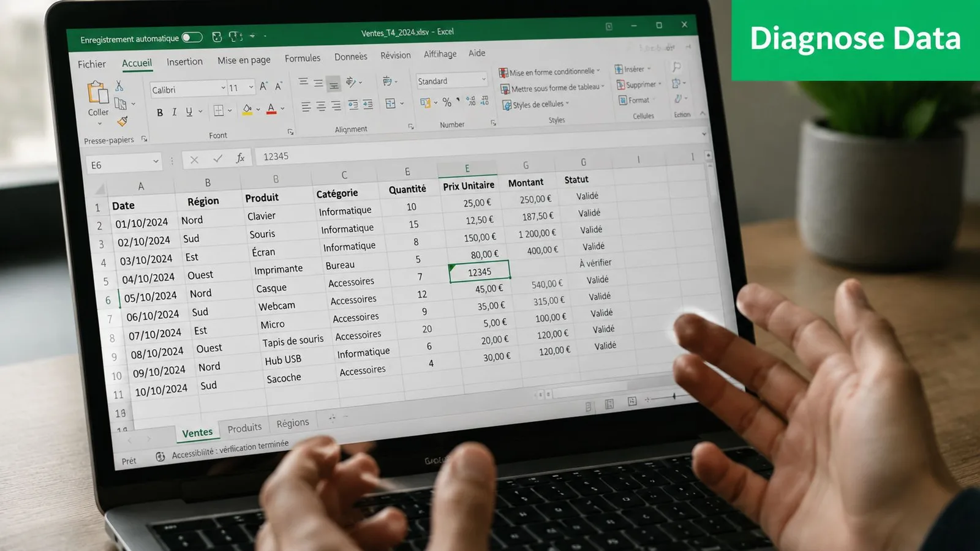Switch to the Affichage tab
The height and width of the screenshot is (551, 980).
440,54
